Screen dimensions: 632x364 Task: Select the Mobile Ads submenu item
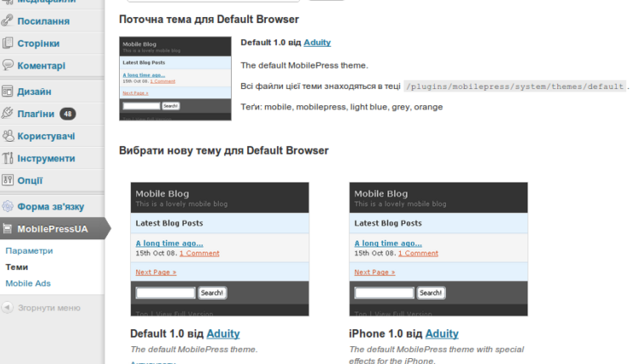[28, 283]
